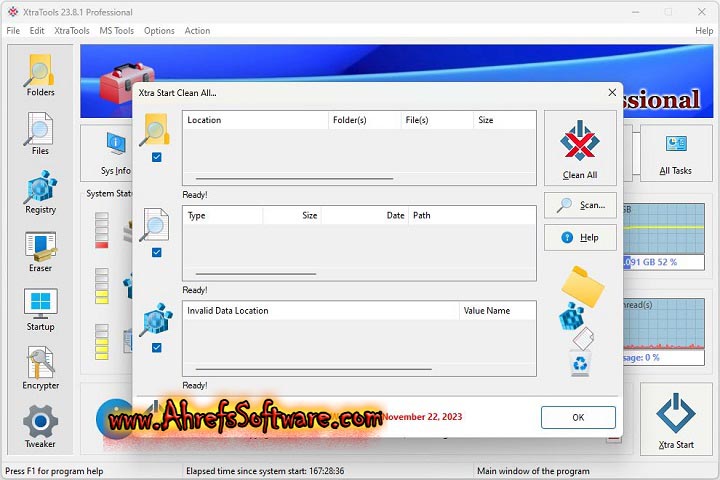The image size is (720, 480).
Task: Click the CPU thread usage graph
Action: pyautogui.click(x=664, y=323)
